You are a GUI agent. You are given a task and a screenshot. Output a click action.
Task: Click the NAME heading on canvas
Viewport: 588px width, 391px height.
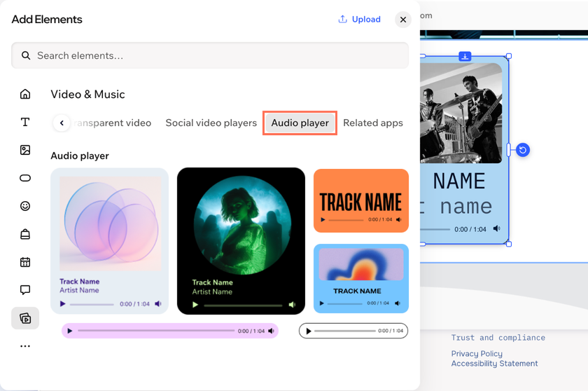tap(459, 181)
